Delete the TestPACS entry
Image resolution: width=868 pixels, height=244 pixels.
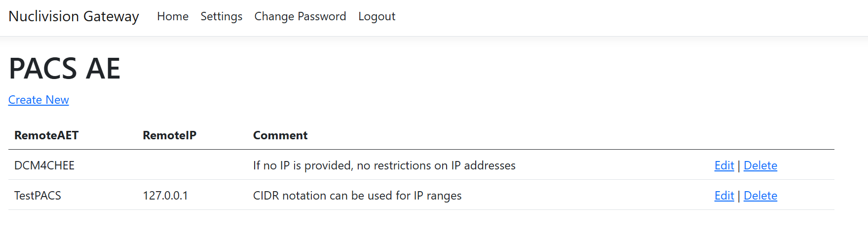[x=760, y=196]
